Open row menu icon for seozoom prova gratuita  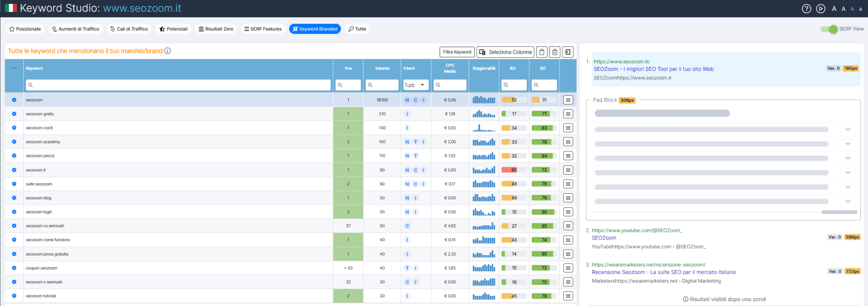tap(568, 254)
